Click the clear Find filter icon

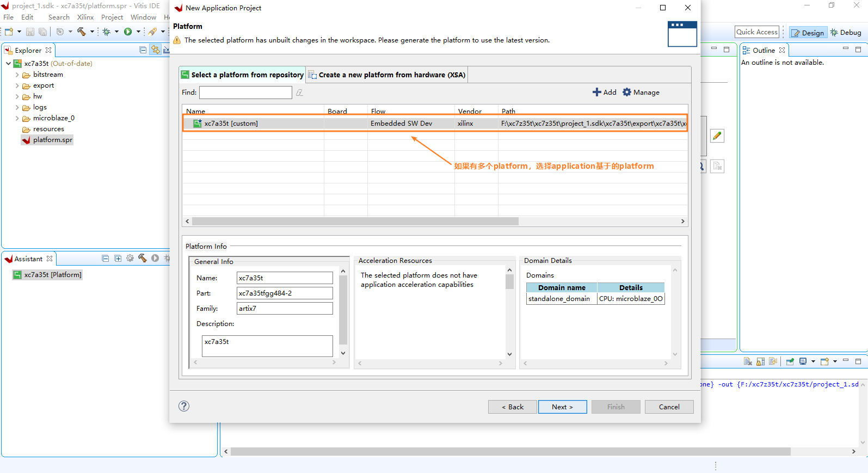[299, 93]
